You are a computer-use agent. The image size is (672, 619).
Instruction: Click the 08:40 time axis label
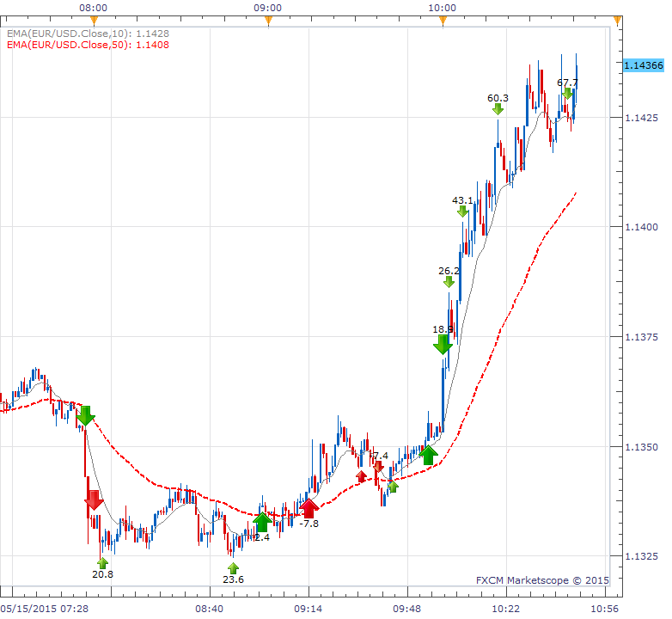pos(209,609)
